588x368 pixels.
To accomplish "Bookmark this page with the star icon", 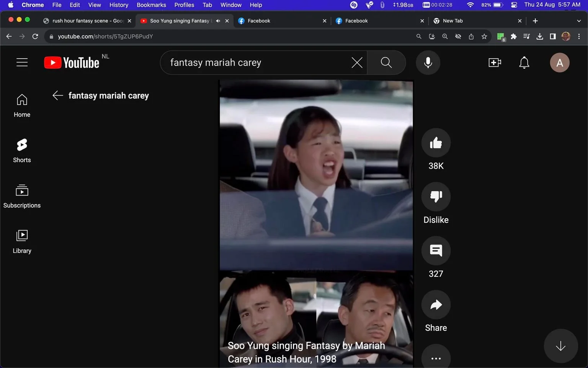I will 484,36.
